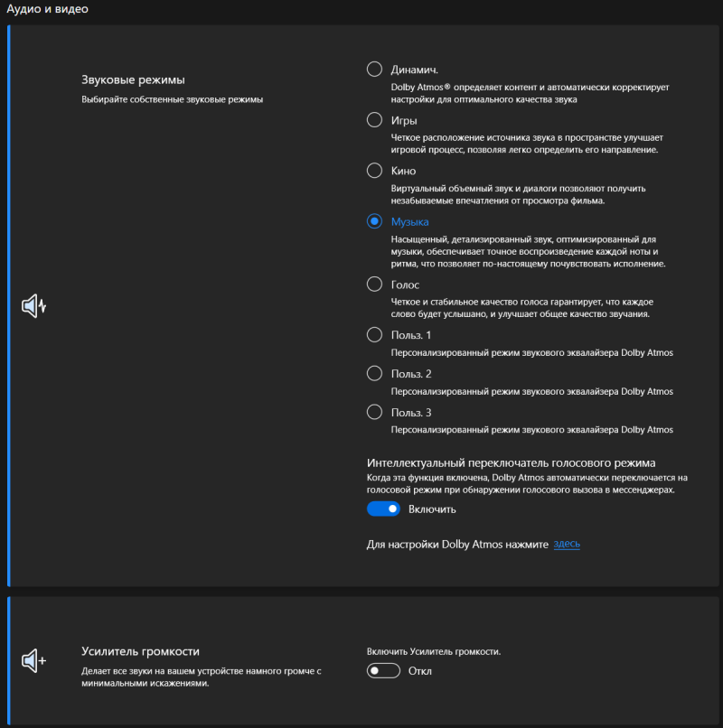Click the Откл label beside booster toggle
723x728 pixels.
420,671
